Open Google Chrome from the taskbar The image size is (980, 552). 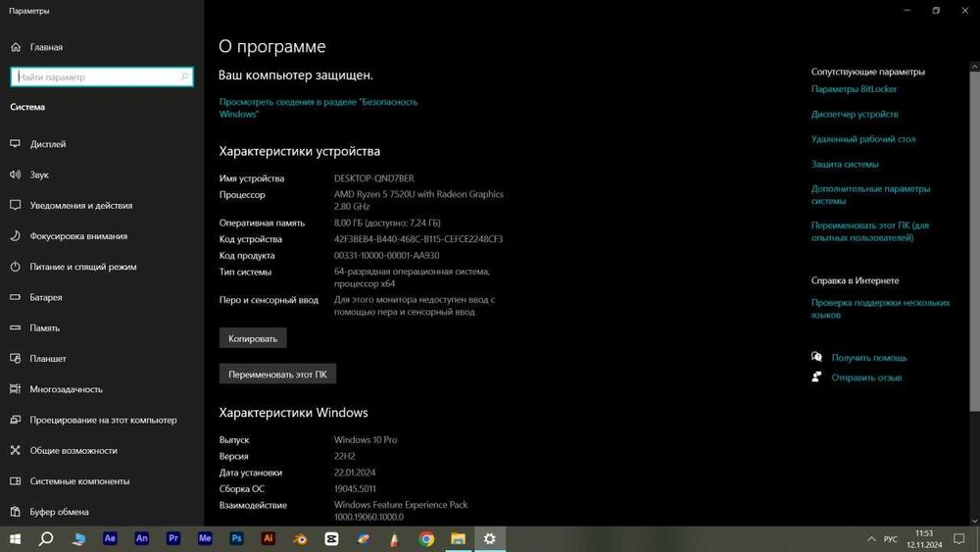pos(427,539)
